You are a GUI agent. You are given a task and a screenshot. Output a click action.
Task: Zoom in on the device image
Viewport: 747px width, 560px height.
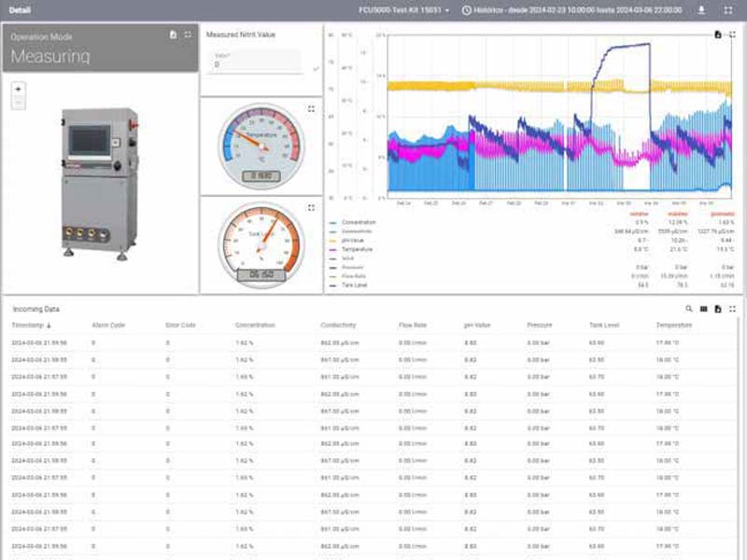pyautogui.click(x=19, y=89)
